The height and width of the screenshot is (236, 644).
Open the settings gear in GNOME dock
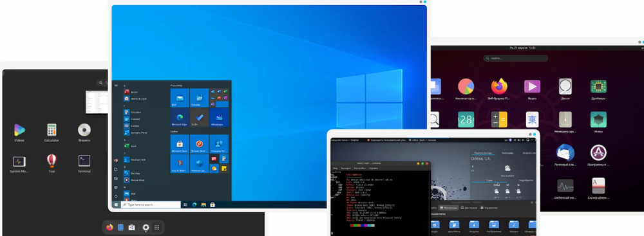[146, 228]
